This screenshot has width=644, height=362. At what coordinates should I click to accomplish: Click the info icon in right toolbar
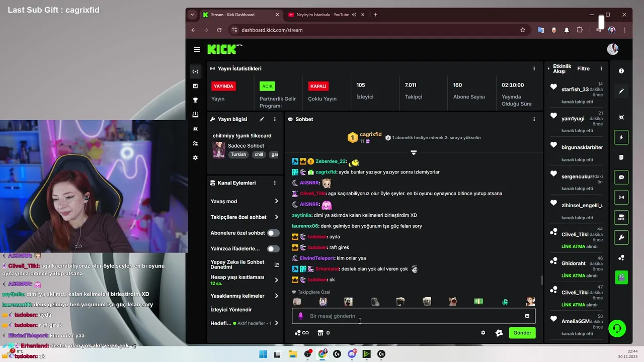[621, 71]
